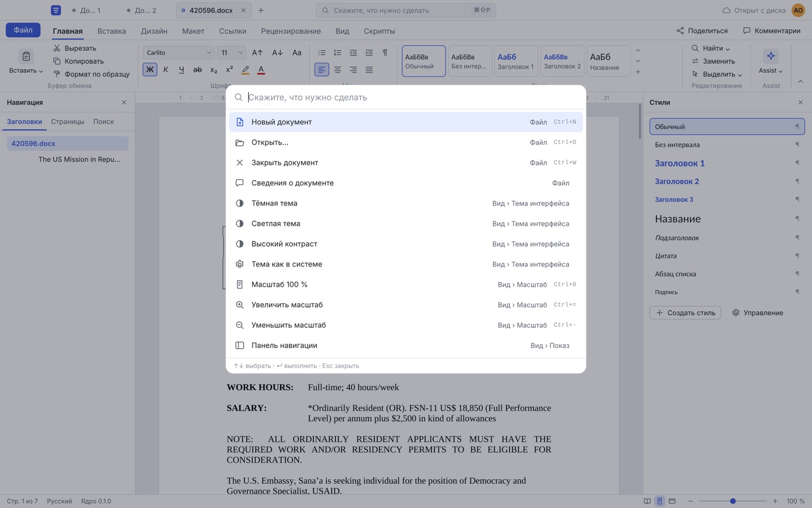
Task: Click the zoom slider handle
Action: click(x=732, y=501)
